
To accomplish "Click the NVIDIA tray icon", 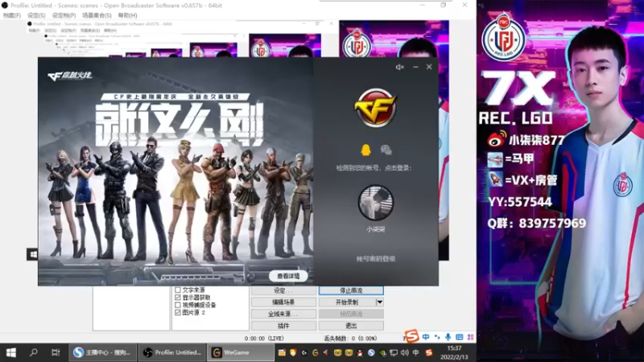I will tap(382, 352).
